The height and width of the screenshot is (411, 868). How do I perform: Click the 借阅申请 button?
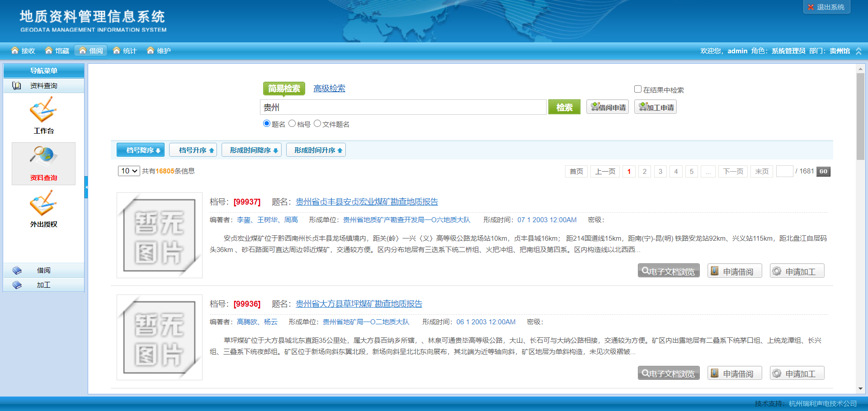pos(608,107)
